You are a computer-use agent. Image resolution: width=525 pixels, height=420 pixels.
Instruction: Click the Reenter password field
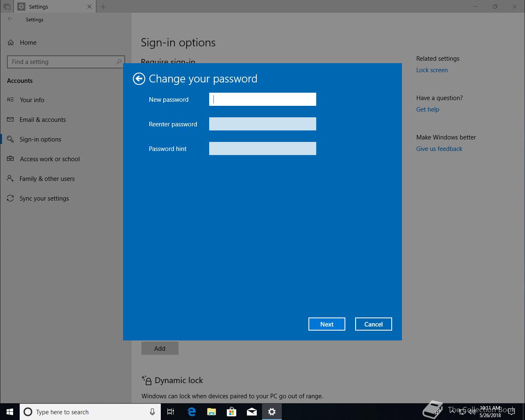coord(262,124)
